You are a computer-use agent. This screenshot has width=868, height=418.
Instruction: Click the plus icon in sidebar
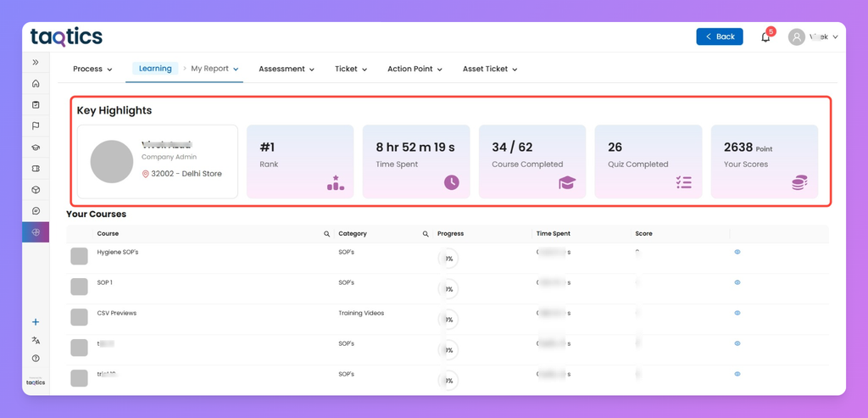pyautogui.click(x=36, y=321)
